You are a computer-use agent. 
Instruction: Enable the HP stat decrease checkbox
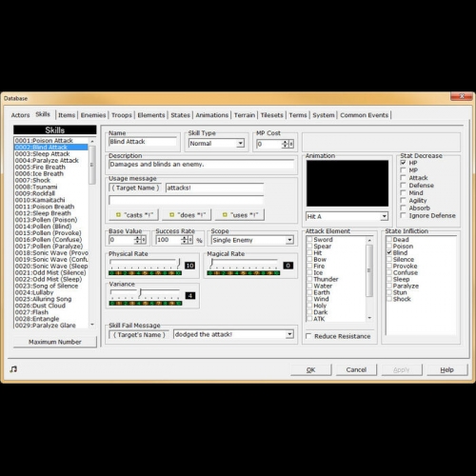[403, 163]
